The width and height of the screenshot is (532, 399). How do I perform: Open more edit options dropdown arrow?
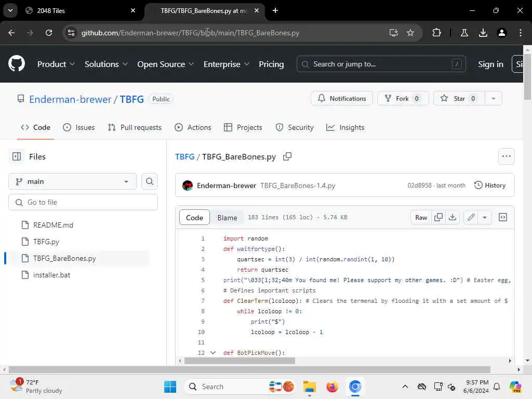coord(485,217)
